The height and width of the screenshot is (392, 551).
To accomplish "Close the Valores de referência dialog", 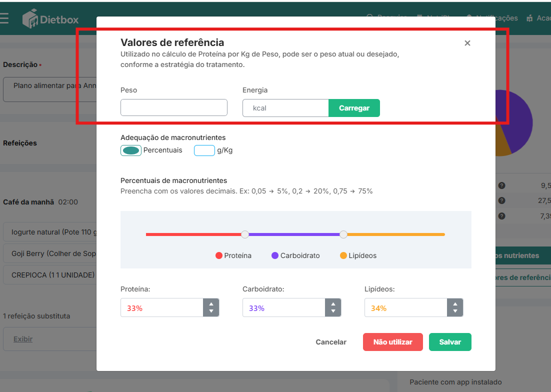I will [467, 43].
